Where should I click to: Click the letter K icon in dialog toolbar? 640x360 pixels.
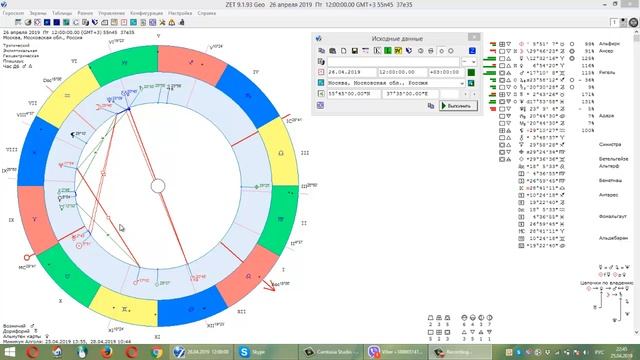pos(377,51)
